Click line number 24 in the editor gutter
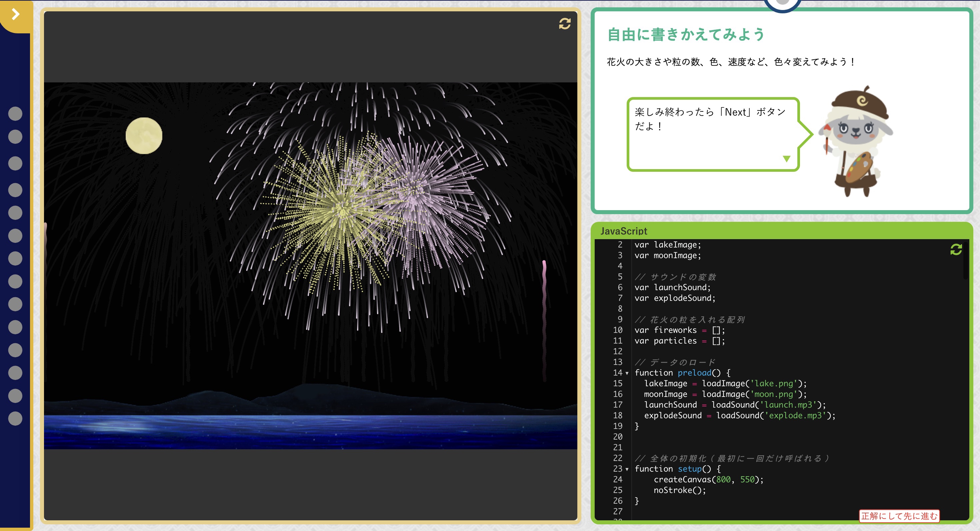 pos(619,480)
